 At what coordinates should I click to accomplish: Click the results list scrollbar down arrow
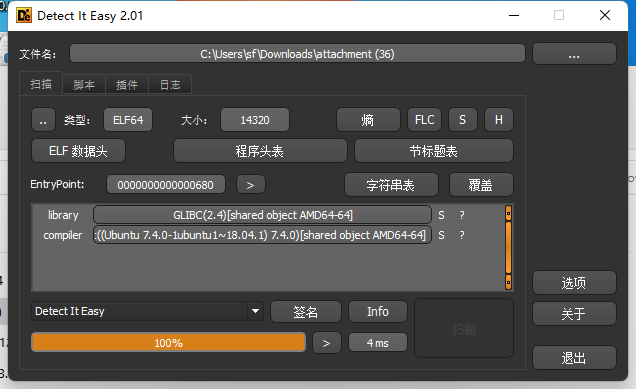[x=508, y=282]
